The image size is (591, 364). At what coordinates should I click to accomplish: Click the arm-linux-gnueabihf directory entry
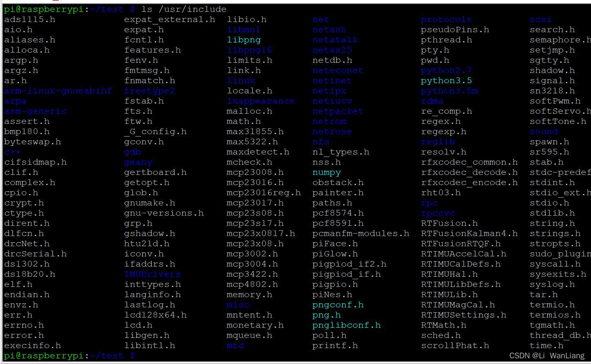[57, 90]
